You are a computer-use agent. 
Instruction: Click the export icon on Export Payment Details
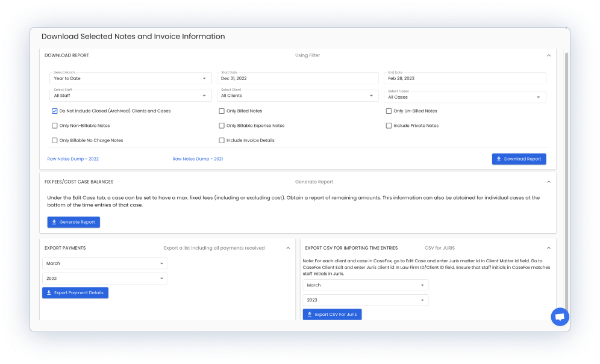click(x=48, y=292)
